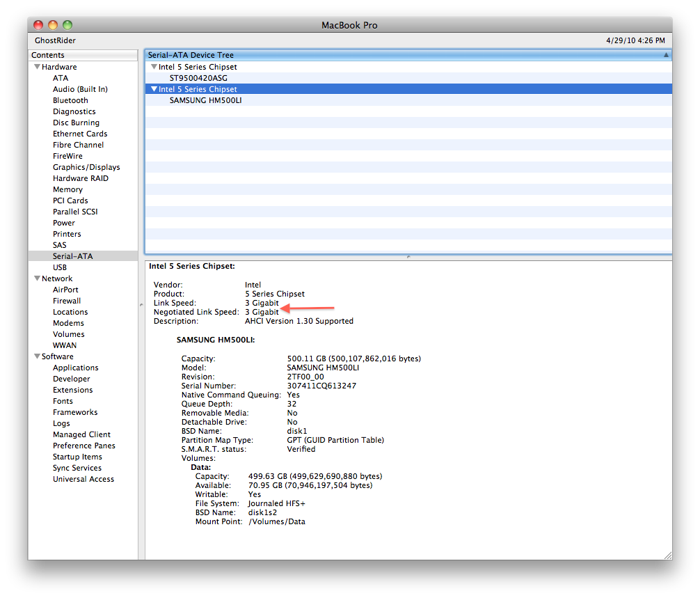Select Universal Access entry
Image resolution: width=700 pixels, height=598 pixels.
click(x=83, y=479)
